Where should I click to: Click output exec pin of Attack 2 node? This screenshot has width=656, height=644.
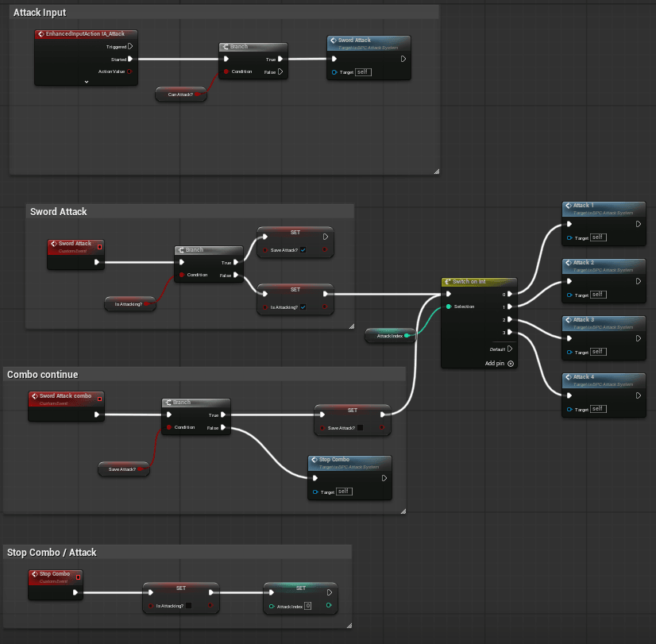(639, 281)
